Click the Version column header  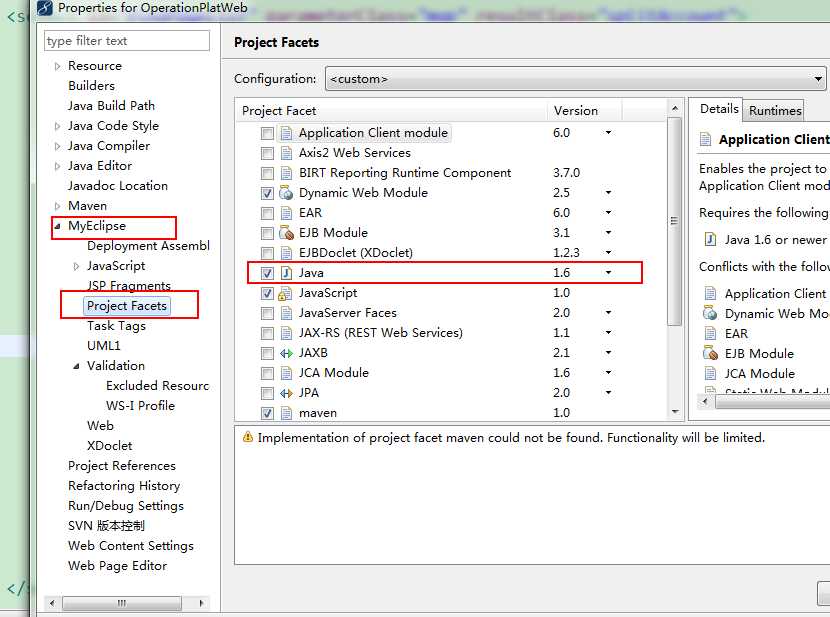[x=584, y=111]
